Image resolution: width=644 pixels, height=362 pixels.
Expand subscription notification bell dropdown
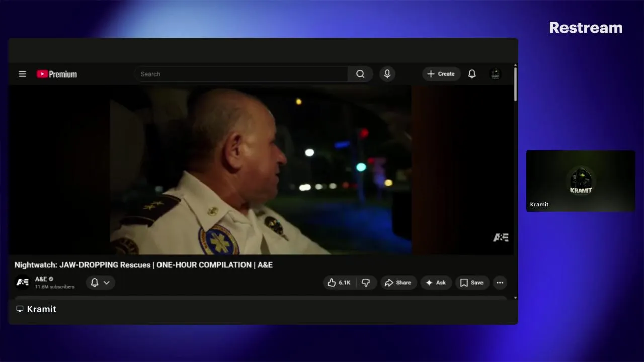point(100,283)
